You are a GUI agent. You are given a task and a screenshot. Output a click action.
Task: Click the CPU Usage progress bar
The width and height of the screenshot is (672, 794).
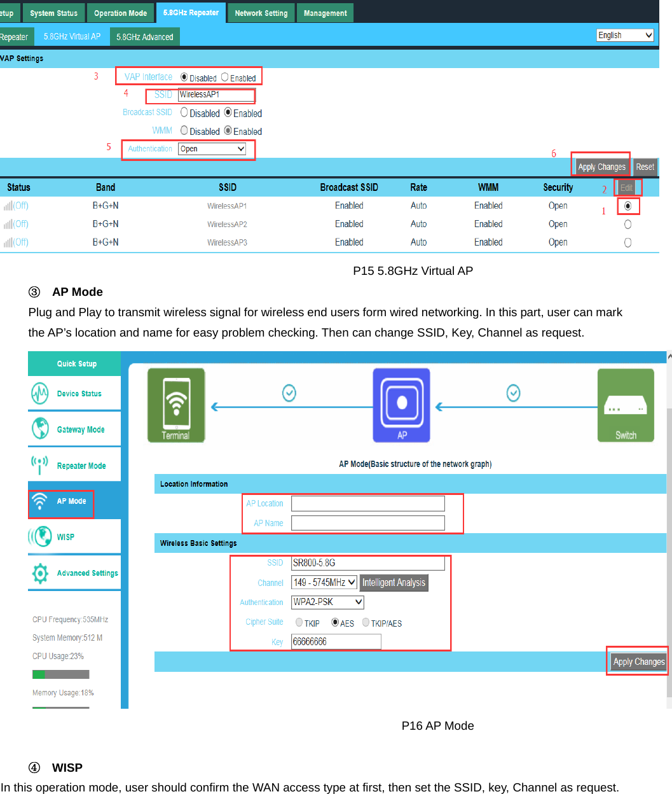(x=60, y=674)
